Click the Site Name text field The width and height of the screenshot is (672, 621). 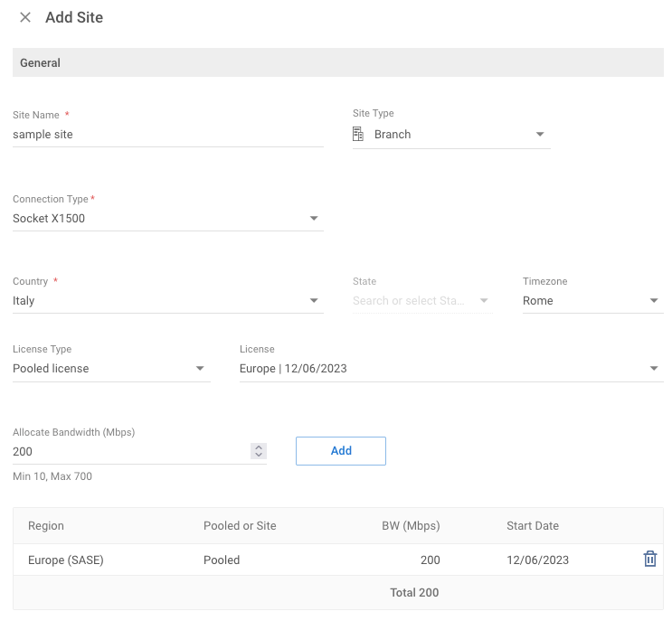click(167, 135)
